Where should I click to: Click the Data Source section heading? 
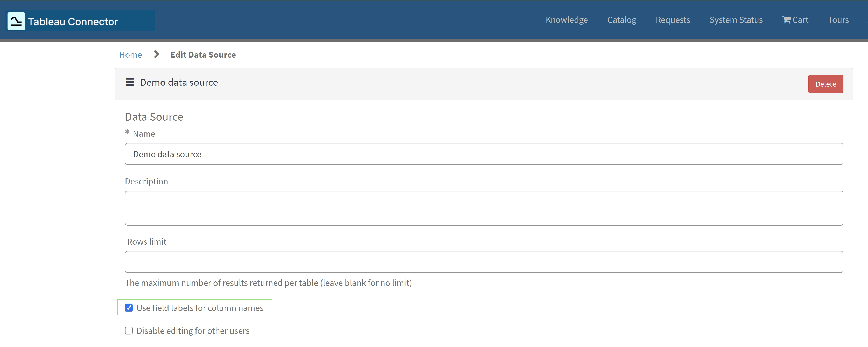click(154, 117)
